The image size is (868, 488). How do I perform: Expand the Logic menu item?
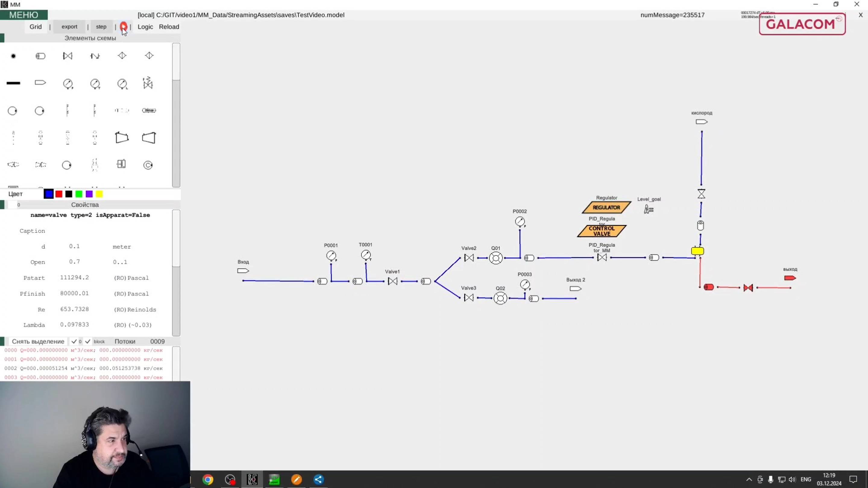pos(146,26)
